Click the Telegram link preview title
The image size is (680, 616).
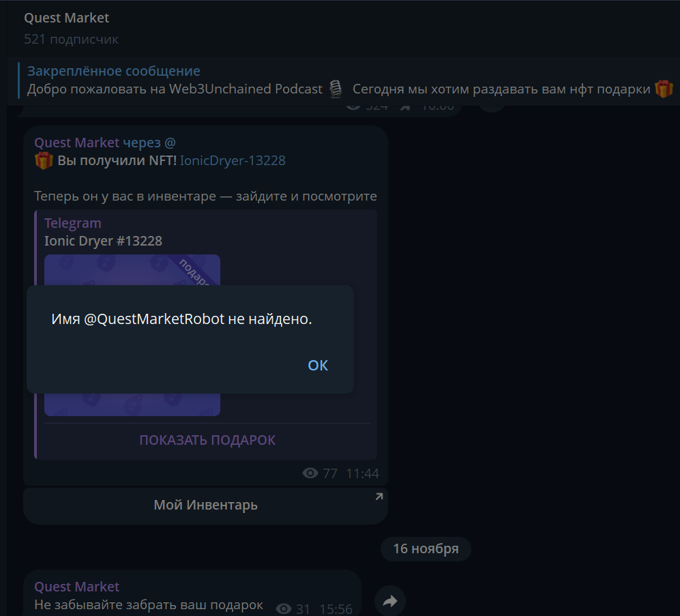[73, 223]
